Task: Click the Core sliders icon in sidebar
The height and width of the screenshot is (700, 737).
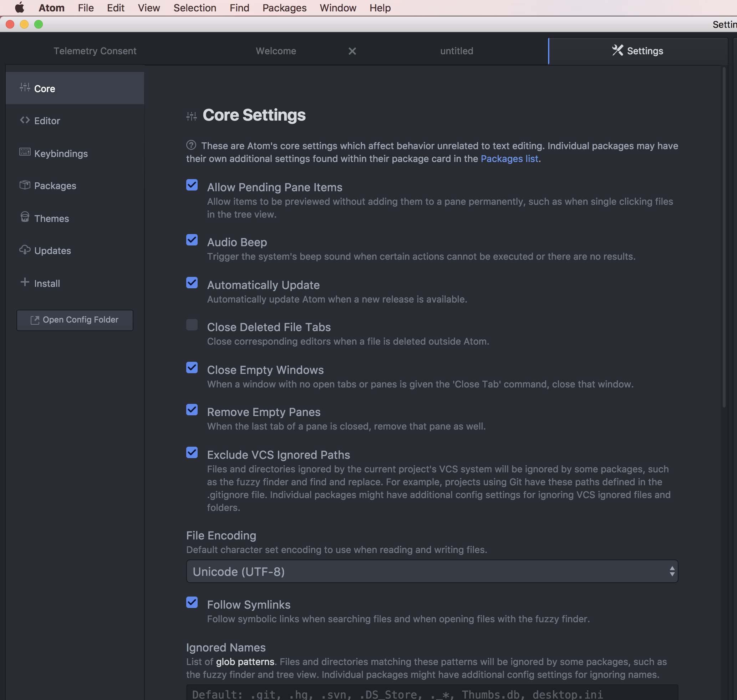Action: click(25, 87)
